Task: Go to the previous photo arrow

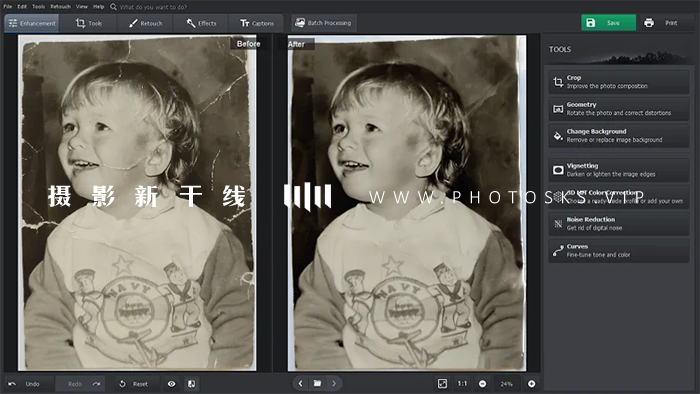Action: (300, 383)
